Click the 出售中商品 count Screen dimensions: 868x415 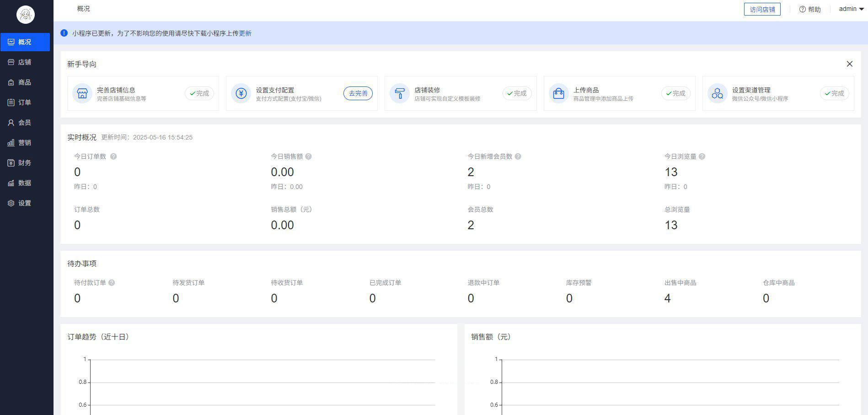(x=668, y=298)
